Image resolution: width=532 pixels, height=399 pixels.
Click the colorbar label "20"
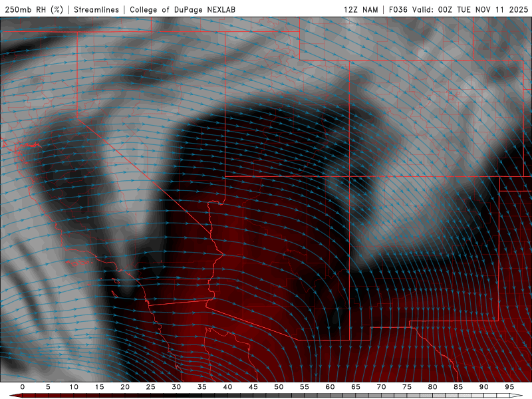click(125, 387)
